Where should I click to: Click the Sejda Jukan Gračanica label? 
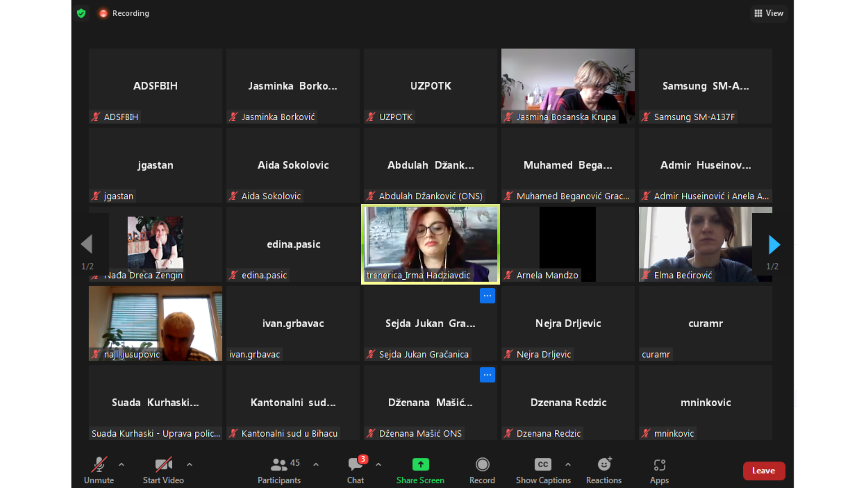click(424, 354)
